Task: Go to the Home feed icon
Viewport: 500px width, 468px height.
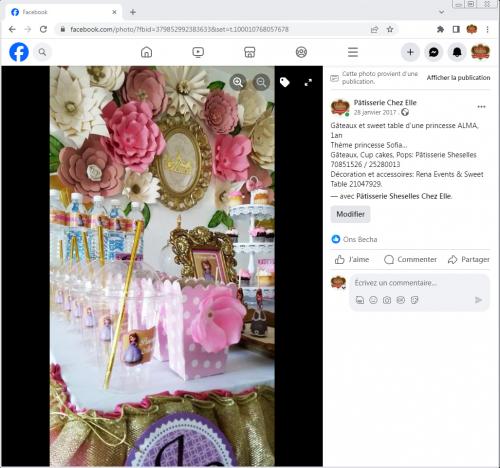Action: pyautogui.click(x=146, y=52)
